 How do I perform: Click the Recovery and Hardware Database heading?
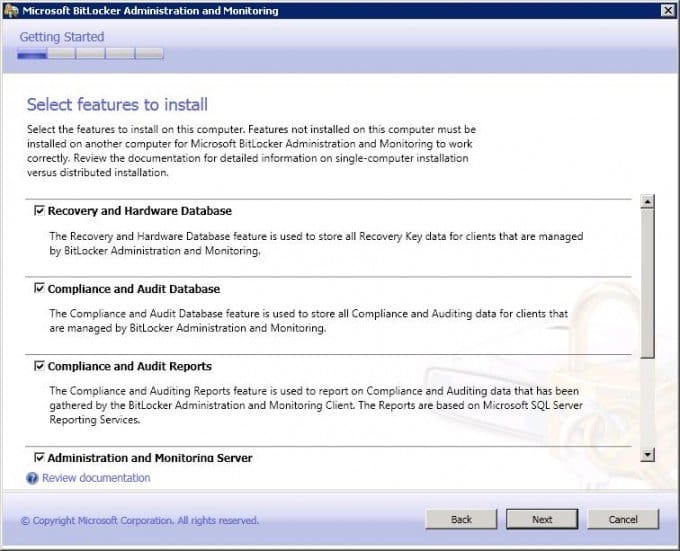pyautogui.click(x=140, y=211)
